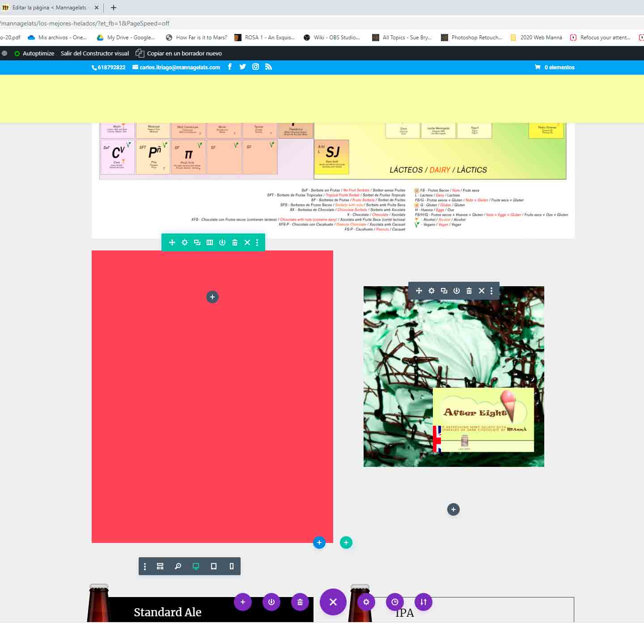
Task: Select desktop view in bottom bar
Action: 196,566
